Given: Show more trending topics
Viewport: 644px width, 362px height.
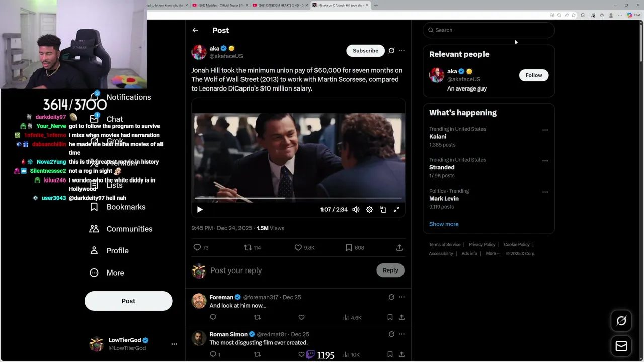Looking at the screenshot, I should (444, 224).
